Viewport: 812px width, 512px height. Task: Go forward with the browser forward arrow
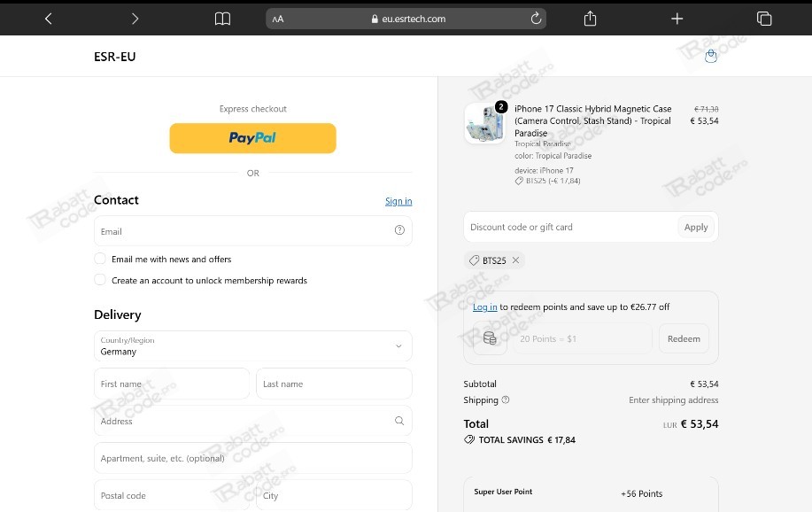[x=135, y=19]
